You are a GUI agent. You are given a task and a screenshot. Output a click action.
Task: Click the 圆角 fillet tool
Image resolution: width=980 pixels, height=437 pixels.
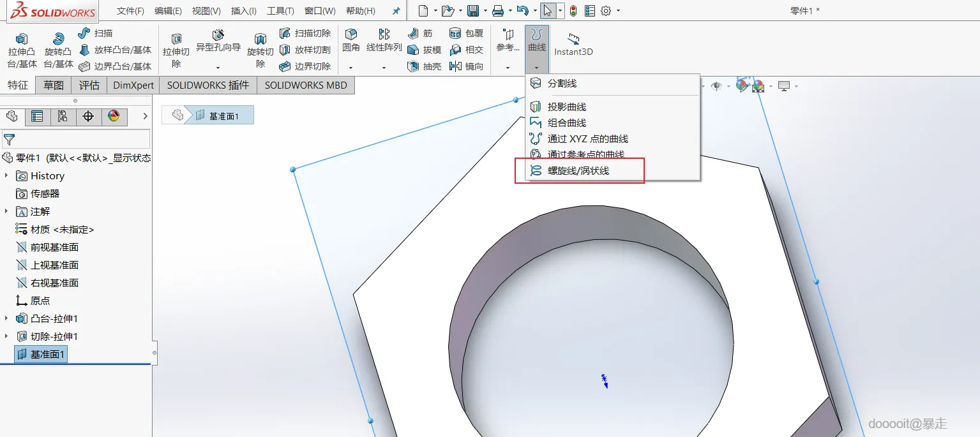tap(351, 40)
